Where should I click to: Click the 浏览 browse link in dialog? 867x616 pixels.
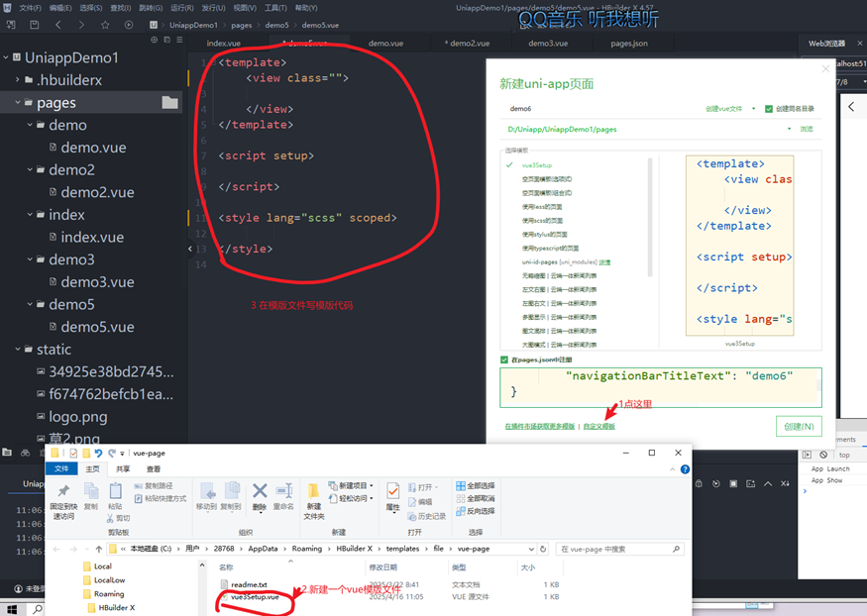pyautogui.click(x=807, y=129)
